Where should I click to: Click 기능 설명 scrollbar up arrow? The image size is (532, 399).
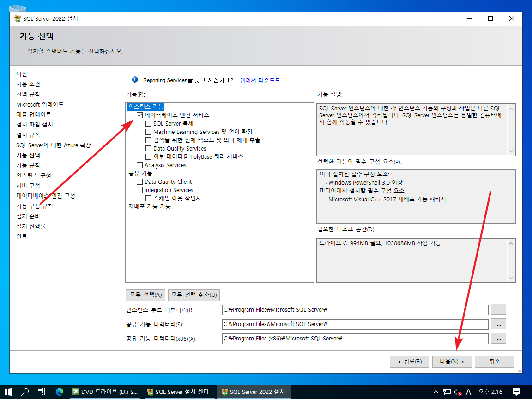tap(511, 109)
